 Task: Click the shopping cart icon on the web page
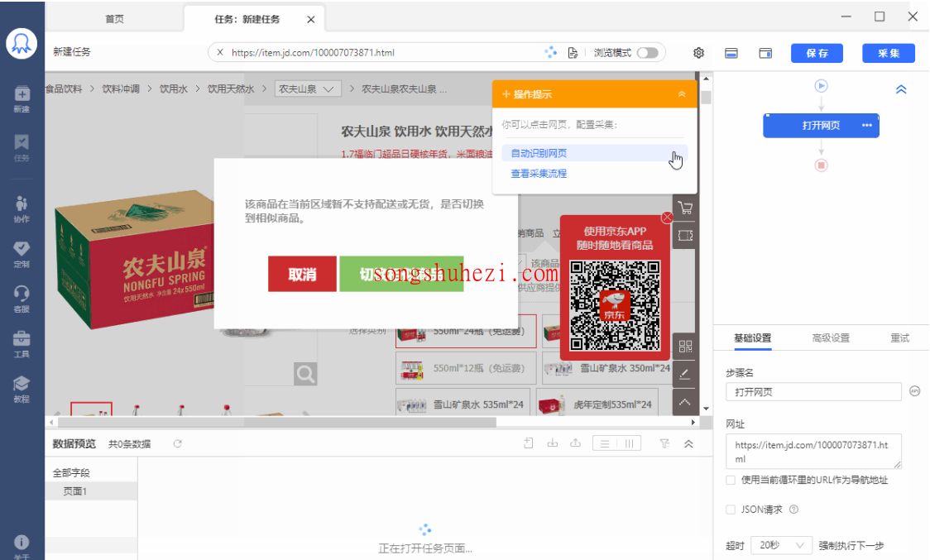click(x=685, y=208)
